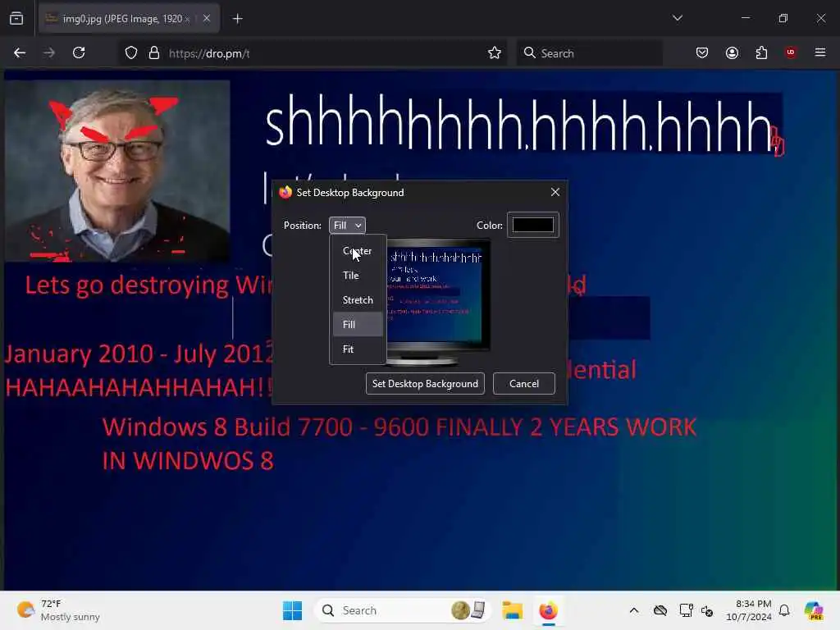Choose Center position option
The image size is (840, 630).
coord(358,251)
